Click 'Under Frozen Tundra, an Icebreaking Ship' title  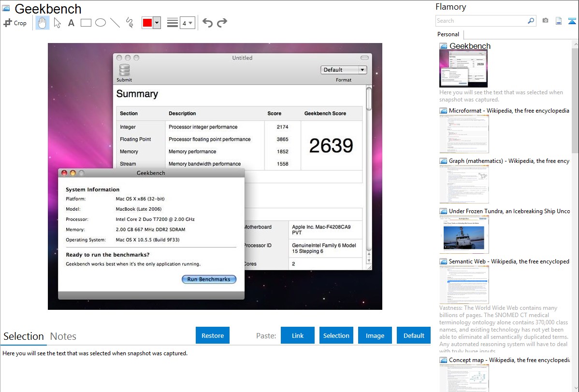pyautogui.click(x=509, y=211)
